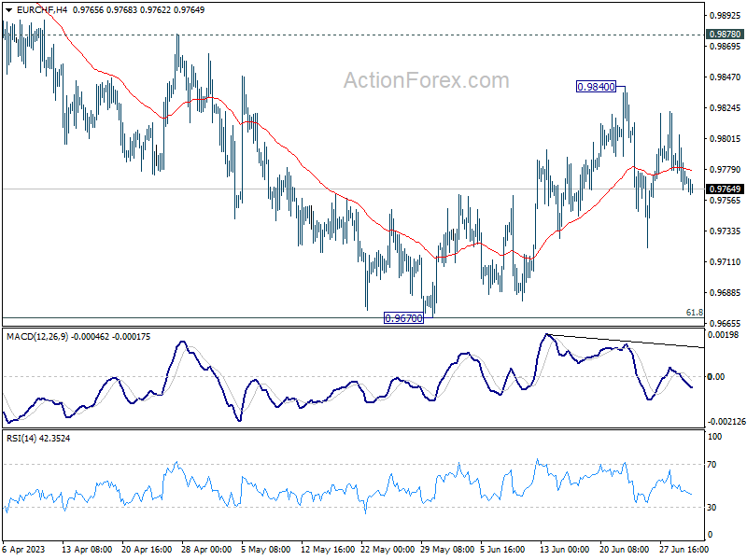Click the 61.8 Fibonacci level label

(x=694, y=313)
